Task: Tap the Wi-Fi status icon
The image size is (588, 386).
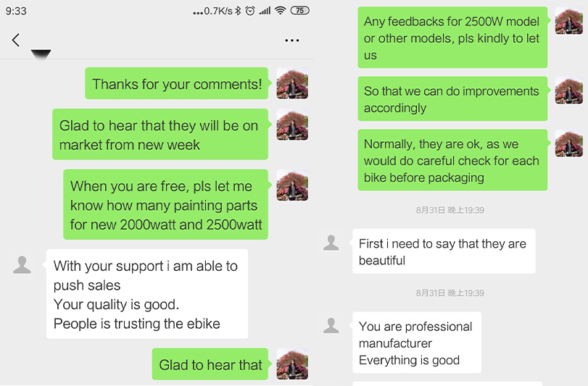Action: point(280,10)
